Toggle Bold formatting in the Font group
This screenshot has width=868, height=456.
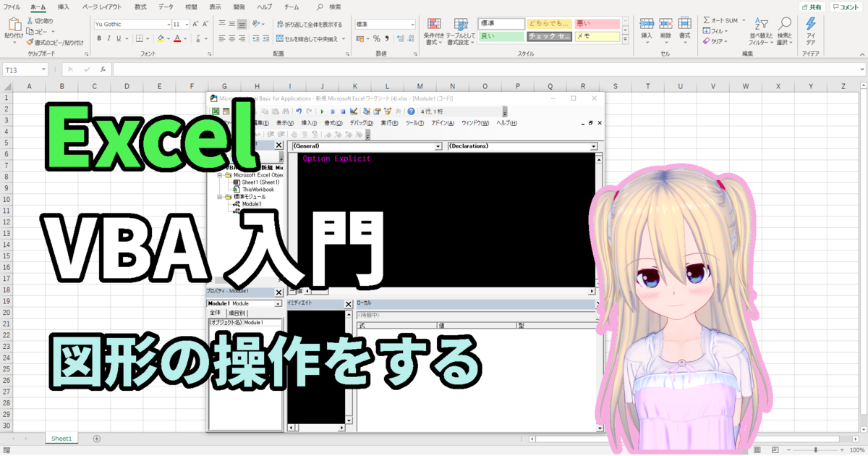coord(98,38)
